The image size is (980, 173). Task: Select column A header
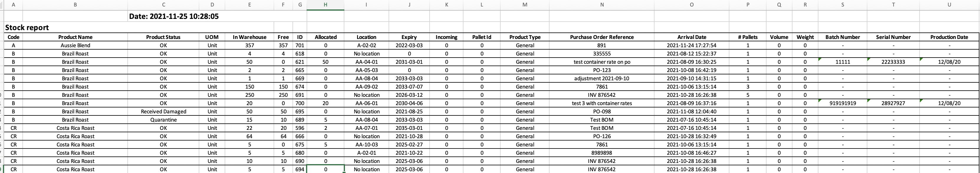pyautogui.click(x=14, y=5)
